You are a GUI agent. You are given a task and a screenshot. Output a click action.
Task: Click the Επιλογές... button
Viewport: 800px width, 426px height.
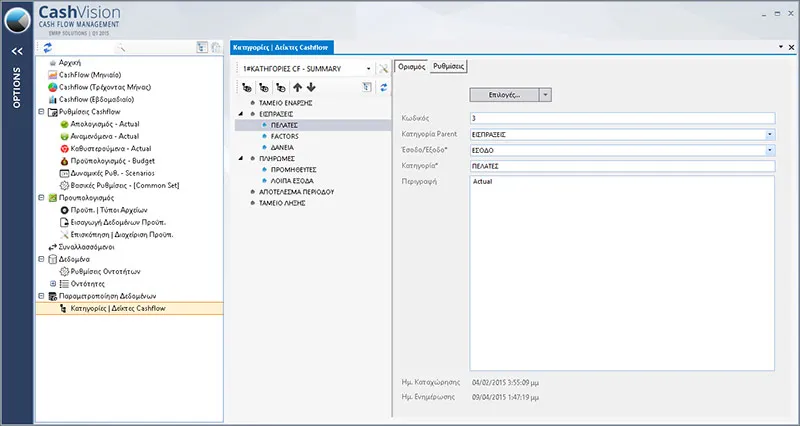[504, 95]
